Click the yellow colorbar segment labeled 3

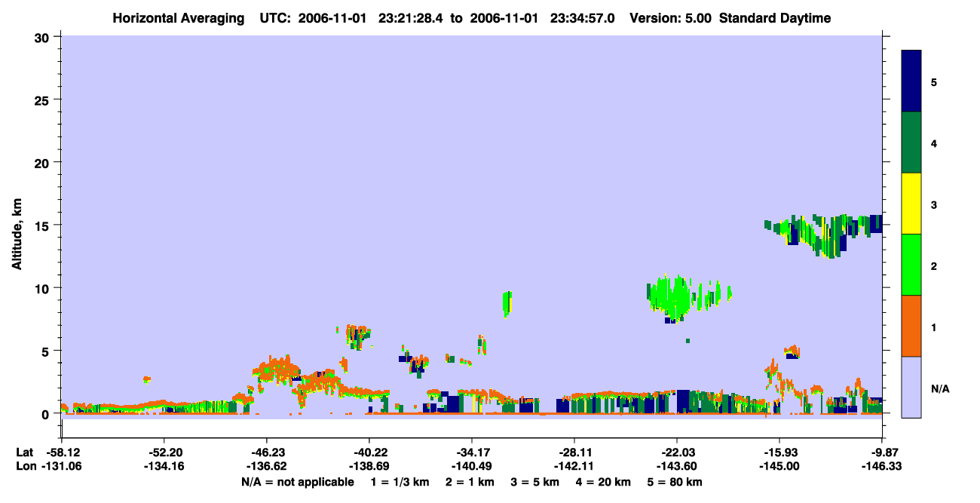(911, 204)
